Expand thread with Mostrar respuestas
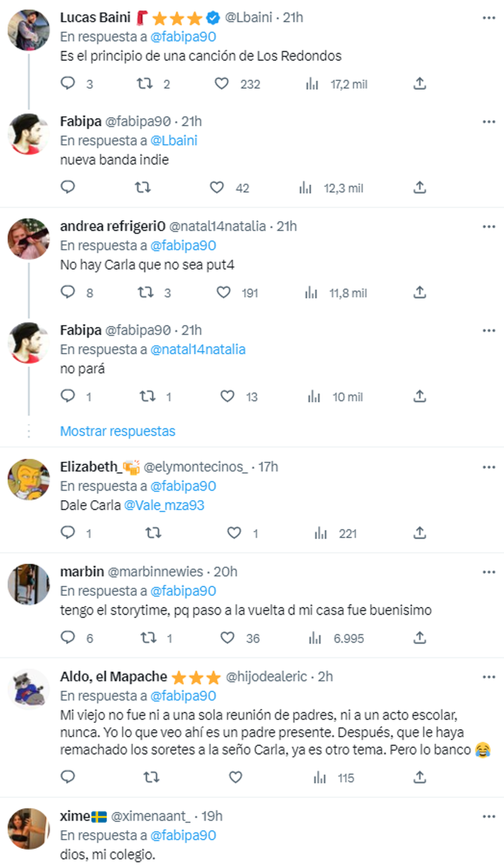 click(118, 431)
